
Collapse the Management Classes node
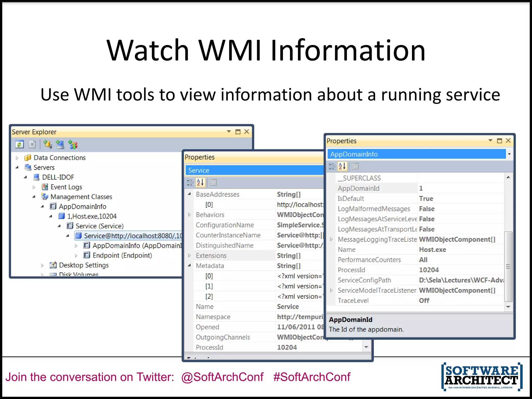pyautogui.click(x=34, y=197)
